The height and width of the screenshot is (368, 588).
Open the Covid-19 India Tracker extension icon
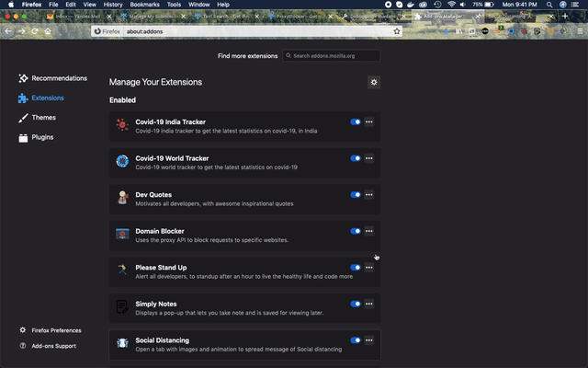click(x=122, y=124)
